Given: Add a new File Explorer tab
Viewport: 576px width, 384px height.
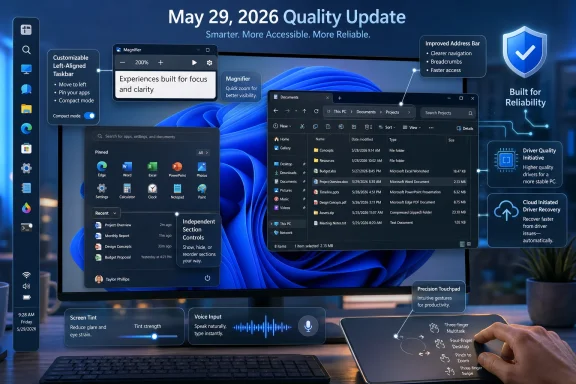Looking at the screenshot, I should pos(339,98).
